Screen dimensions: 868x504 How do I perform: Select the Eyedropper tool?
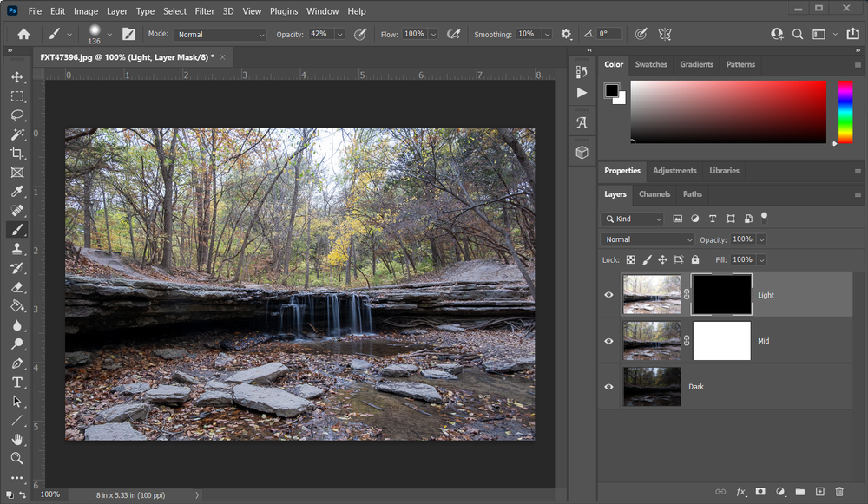click(x=17, y=192)
